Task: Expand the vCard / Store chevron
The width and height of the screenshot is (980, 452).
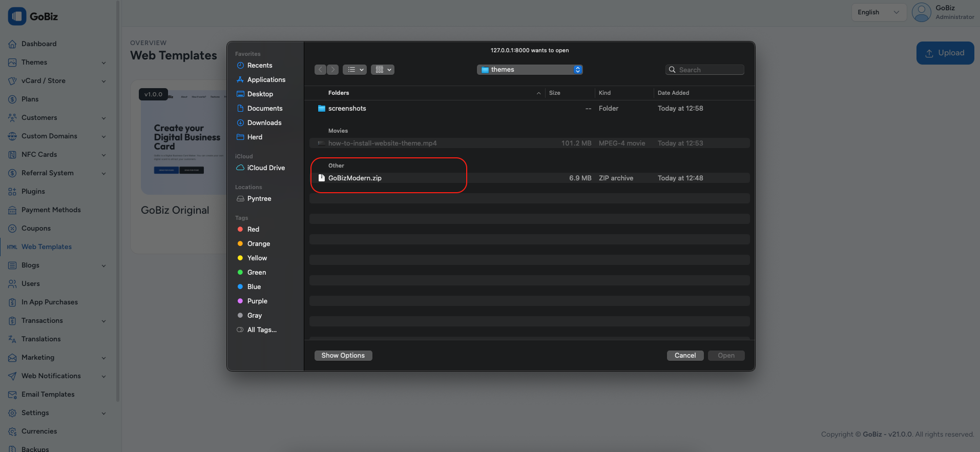Action: click(x=103, y=81)
